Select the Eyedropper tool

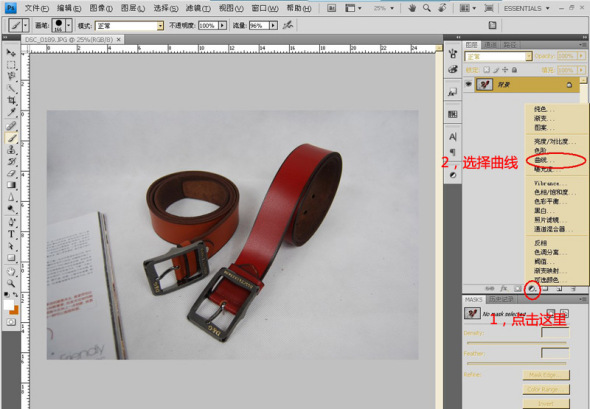pos(11,112)
